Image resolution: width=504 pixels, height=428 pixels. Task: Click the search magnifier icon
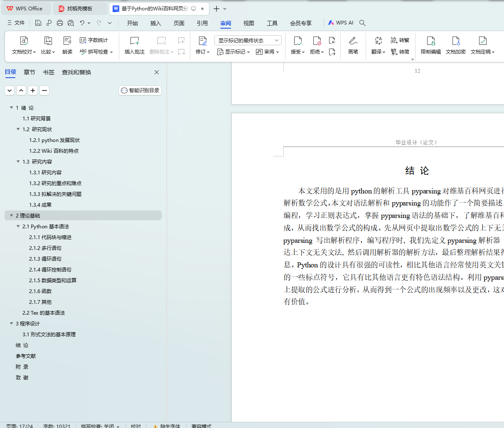[x=362, y=23]
